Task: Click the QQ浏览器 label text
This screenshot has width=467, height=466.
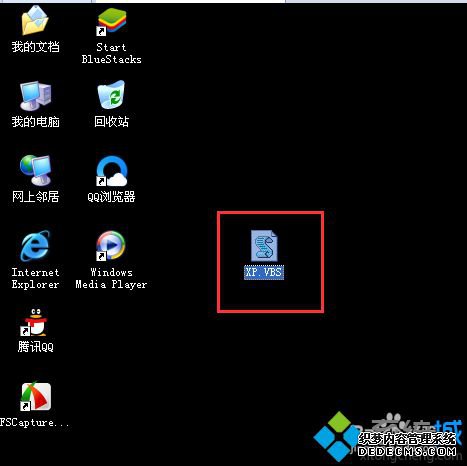Action: click(x=111, y=197)
